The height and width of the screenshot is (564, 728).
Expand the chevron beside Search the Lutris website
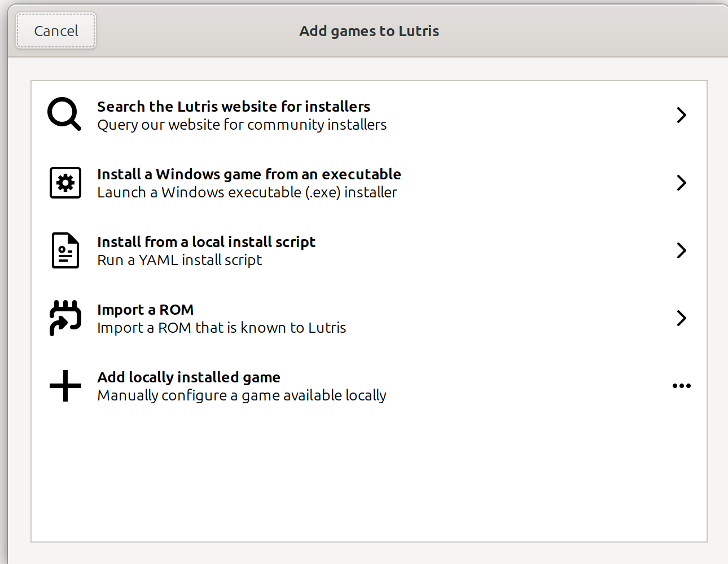pos(681,115)
